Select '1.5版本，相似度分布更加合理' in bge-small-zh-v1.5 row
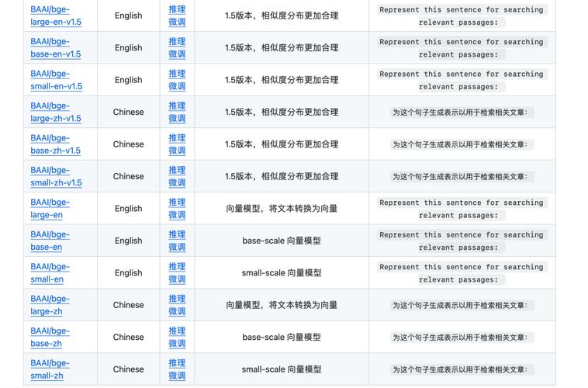 [x=282, y=176]
